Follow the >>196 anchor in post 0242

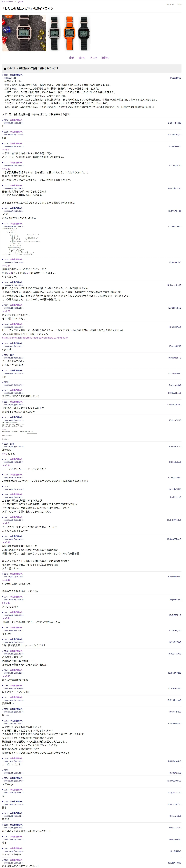click(x=6, y=542)
